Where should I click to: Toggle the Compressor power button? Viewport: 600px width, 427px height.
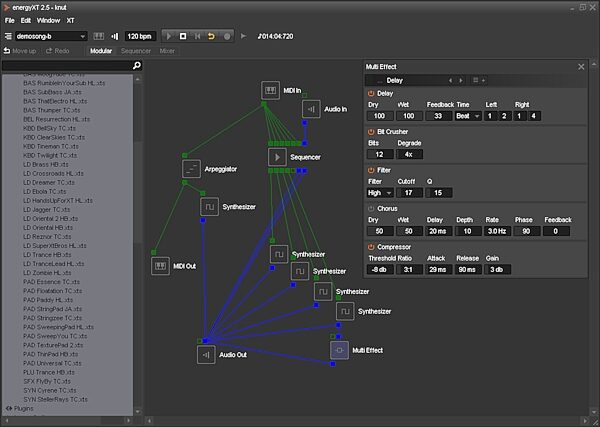371,247
